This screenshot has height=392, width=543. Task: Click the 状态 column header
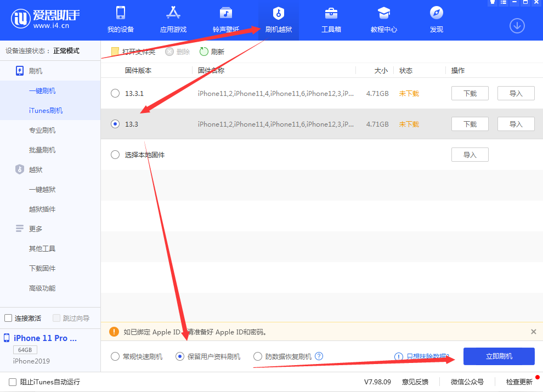(406, 71)
